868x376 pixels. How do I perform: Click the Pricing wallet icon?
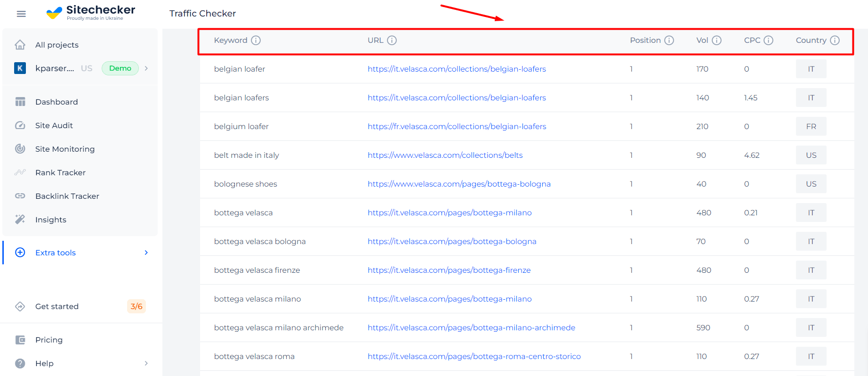[20, 340]
